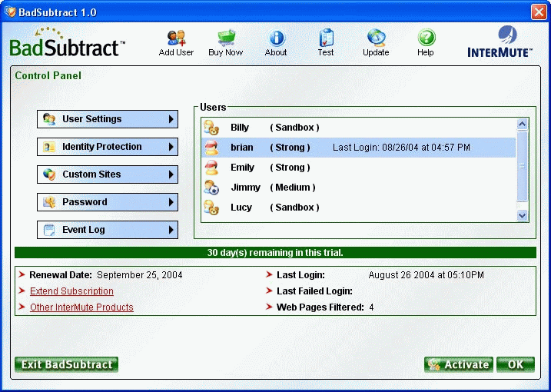
Task: Expand the Identity Protection arrow
Action: click(171, 147)
